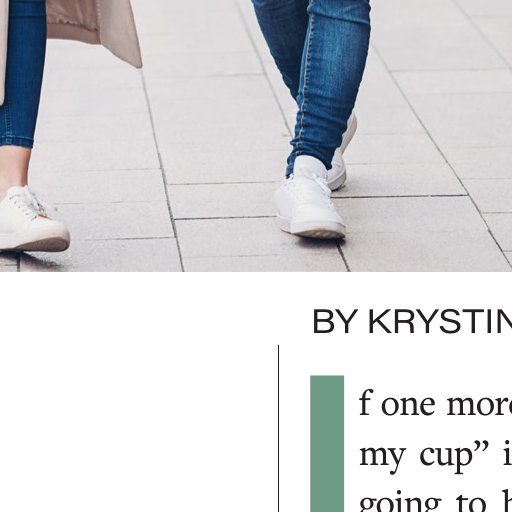Click the word "one" in the article text

(408, 405)
